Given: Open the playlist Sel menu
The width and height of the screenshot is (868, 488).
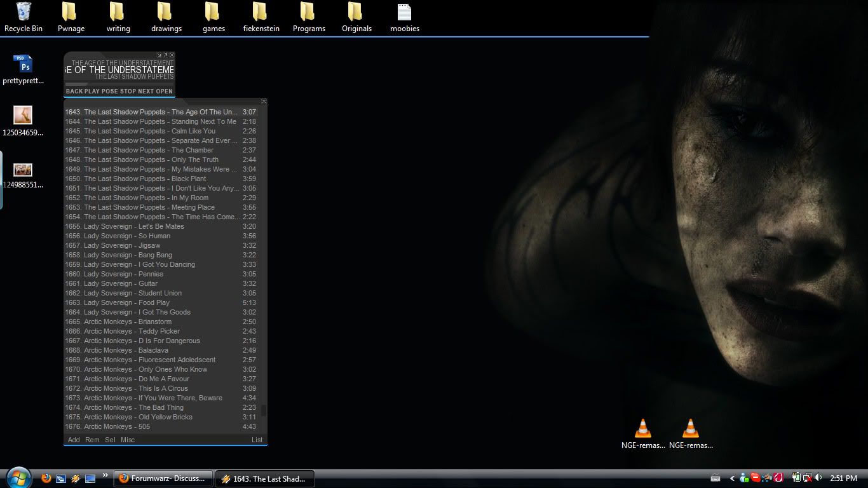Looking at the screenshot, I should point(110,440).
